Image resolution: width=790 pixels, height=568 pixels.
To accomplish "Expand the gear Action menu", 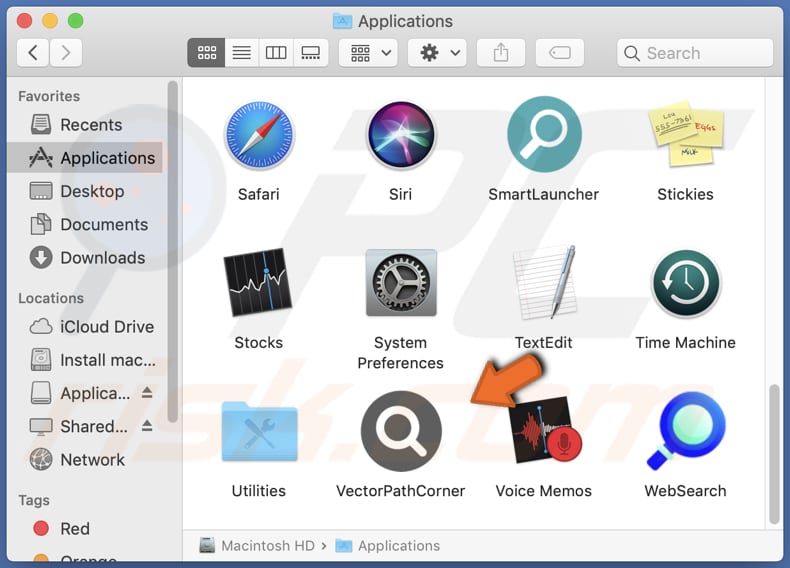I will (x=437, y=53).
